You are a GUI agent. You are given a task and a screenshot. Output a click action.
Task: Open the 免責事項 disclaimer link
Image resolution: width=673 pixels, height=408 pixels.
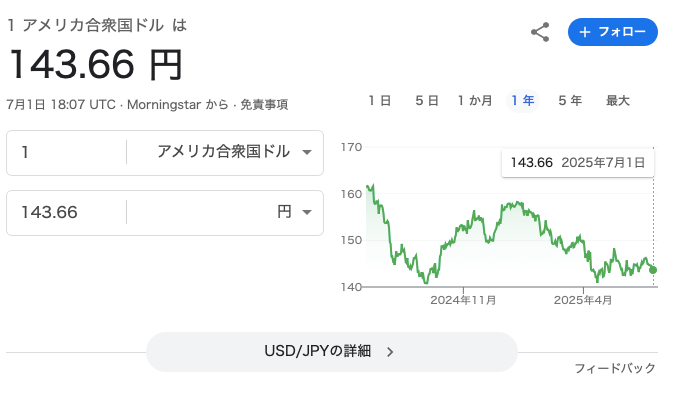tap(264, 105)
